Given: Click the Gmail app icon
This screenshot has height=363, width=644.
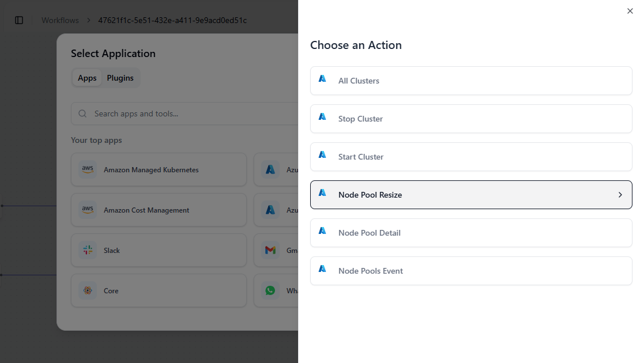Looking at the screenshot, I should tap(270, 250).
